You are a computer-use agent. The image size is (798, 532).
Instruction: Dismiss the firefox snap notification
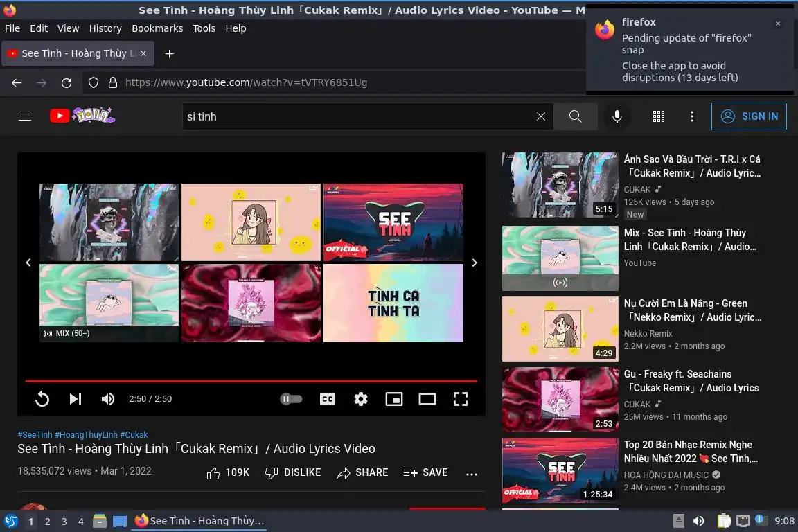778,24
